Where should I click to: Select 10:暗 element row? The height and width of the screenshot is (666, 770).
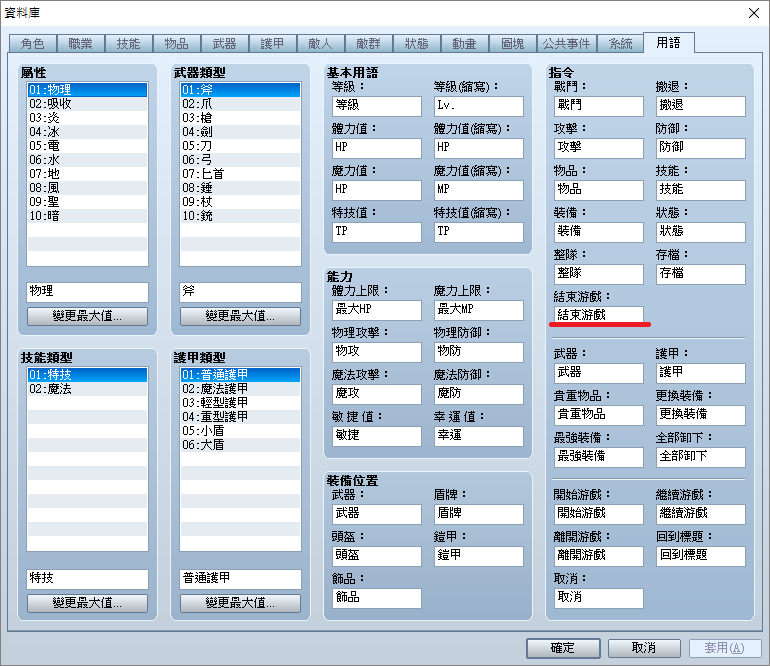click(87, 216)
